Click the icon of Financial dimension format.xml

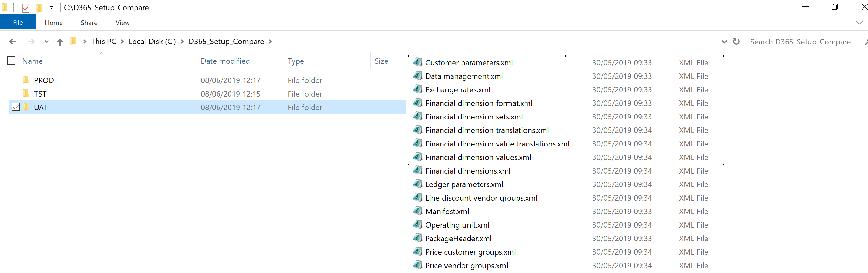(x=417, y=102)
